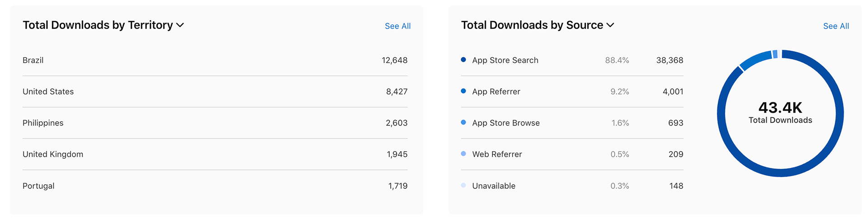The image size is (868, 220).
Task: Select the Brazil territory row
Action: click(x=215, y=60)
